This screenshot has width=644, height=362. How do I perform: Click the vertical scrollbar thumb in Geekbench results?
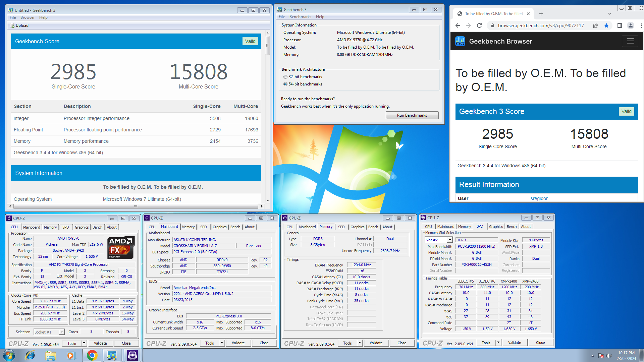tap(267, 46)
